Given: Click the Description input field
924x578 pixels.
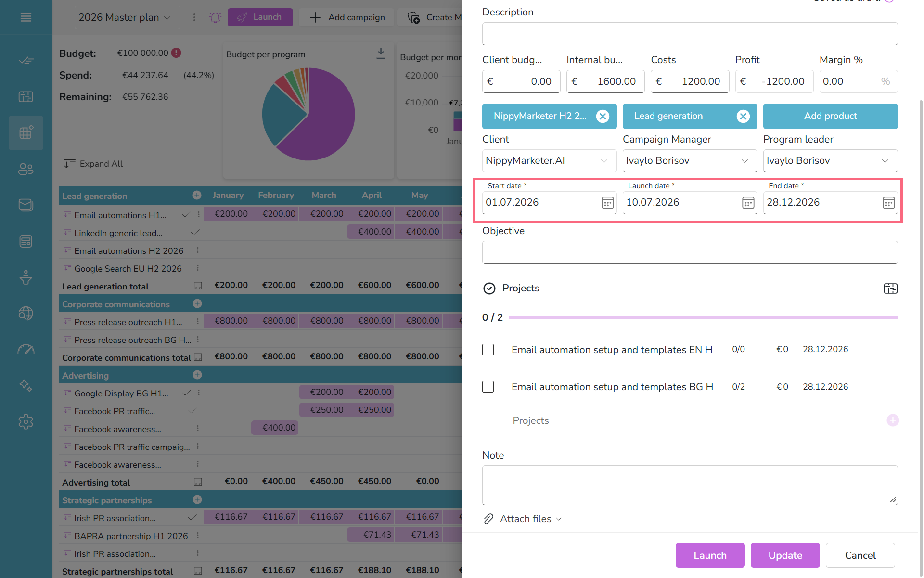Looking at the screenshot, I should click(690, 34).
